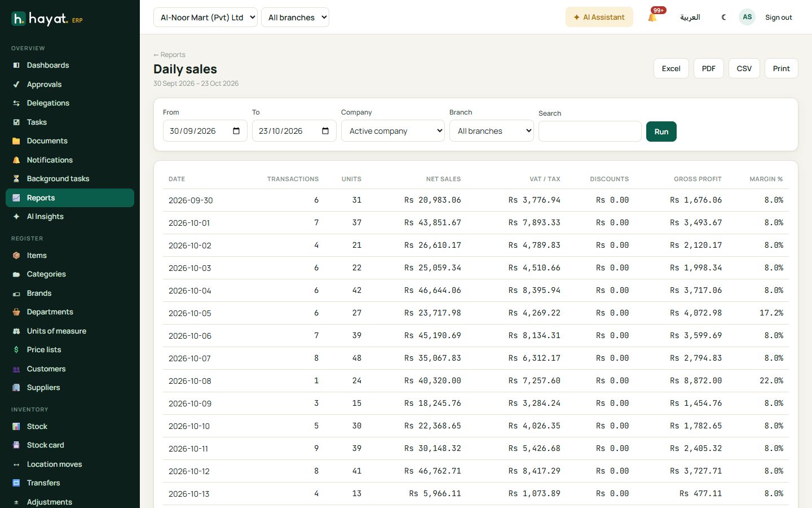812x508 pixels.
Task: Open the To date calendar picker
Action: [x=325, y=131]
